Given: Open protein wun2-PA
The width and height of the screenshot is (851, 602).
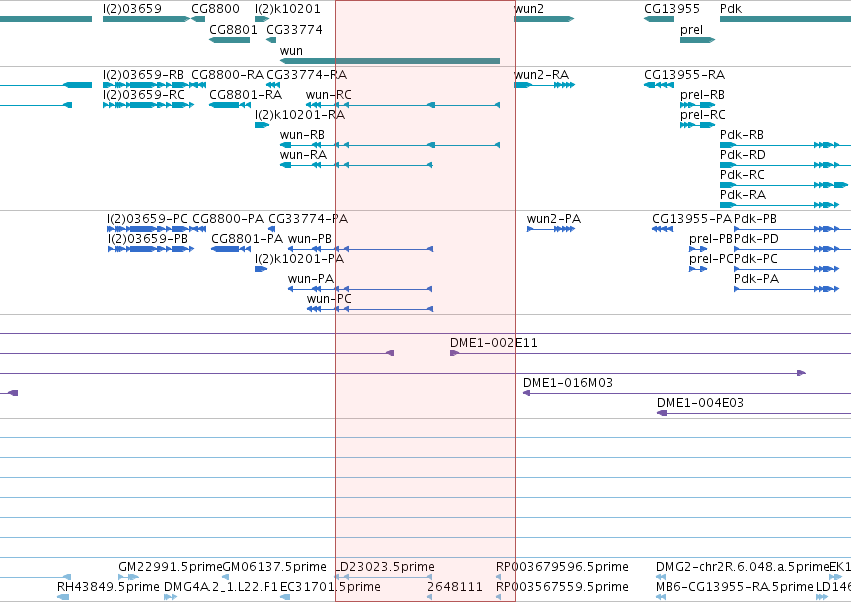Looking at the screenshot, I should 554,219.
